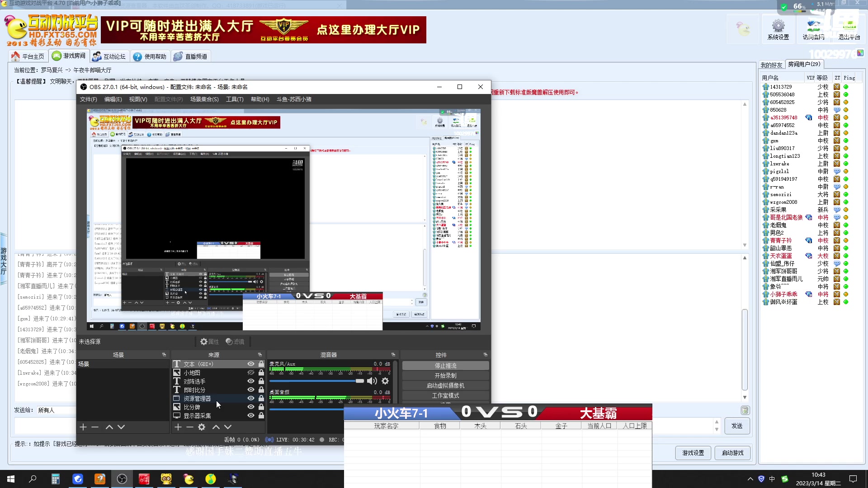
Task: Hide the 即时比分 source
Action: [250, 390]
